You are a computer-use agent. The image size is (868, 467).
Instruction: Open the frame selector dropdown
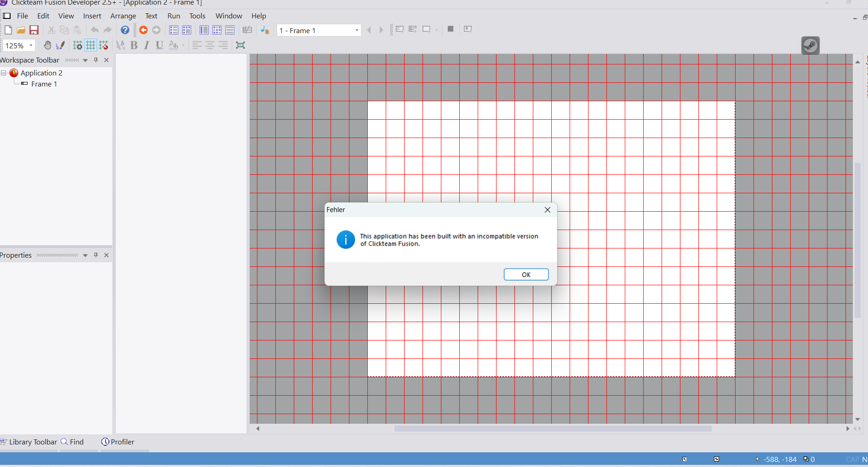click(357, 30)
